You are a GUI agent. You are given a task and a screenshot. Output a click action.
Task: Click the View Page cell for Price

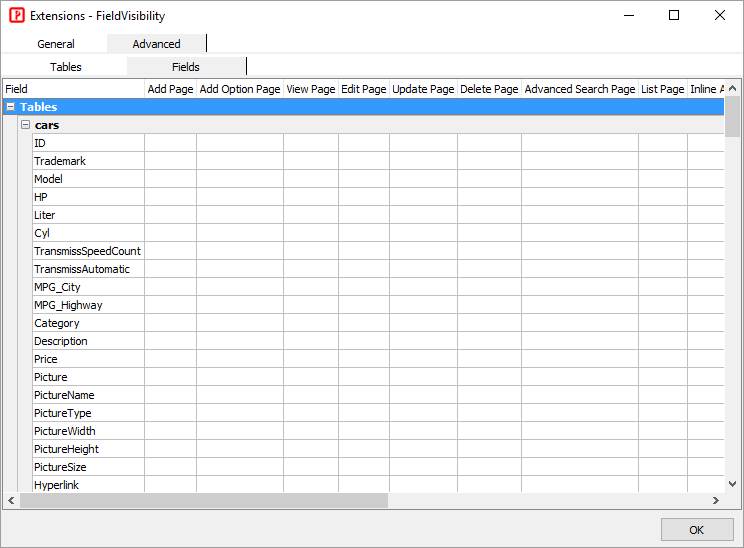tap(310, 359)
